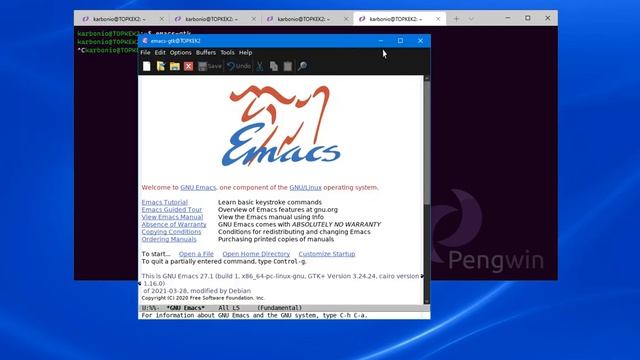
Task: Click the Undo toolbar button
Action: tap(239, 66)
